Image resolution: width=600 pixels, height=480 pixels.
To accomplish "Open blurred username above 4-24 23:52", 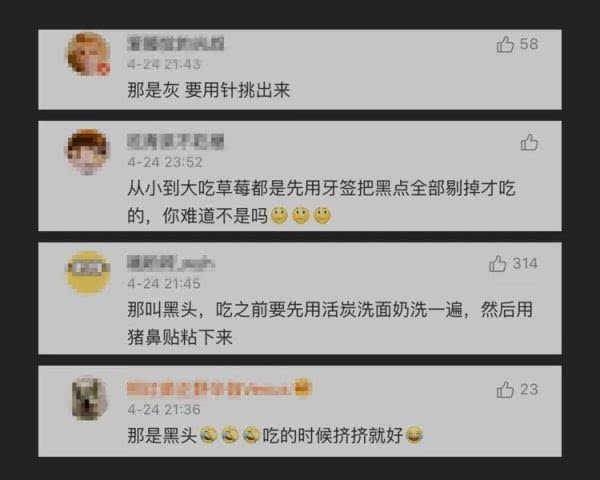I will click(x=176, y=142).
